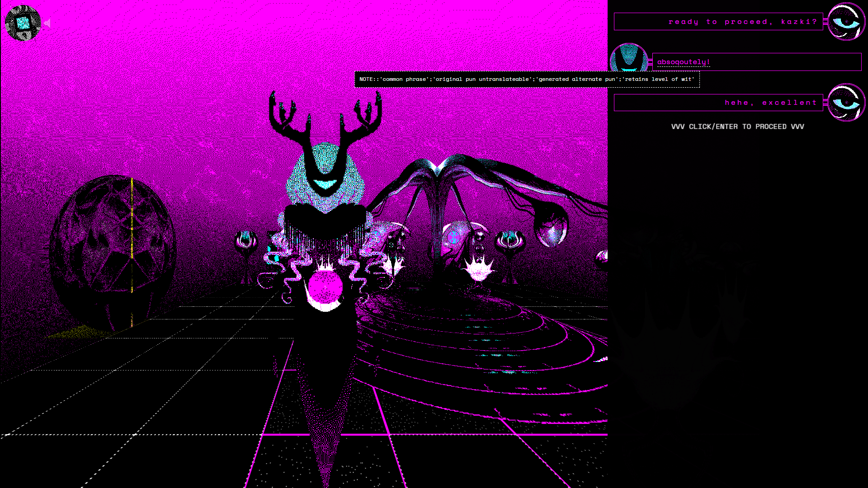Click the faint arrow beside the cube icon
The width and height of the screenshot is (868, 488).
[x=48, y=23]
